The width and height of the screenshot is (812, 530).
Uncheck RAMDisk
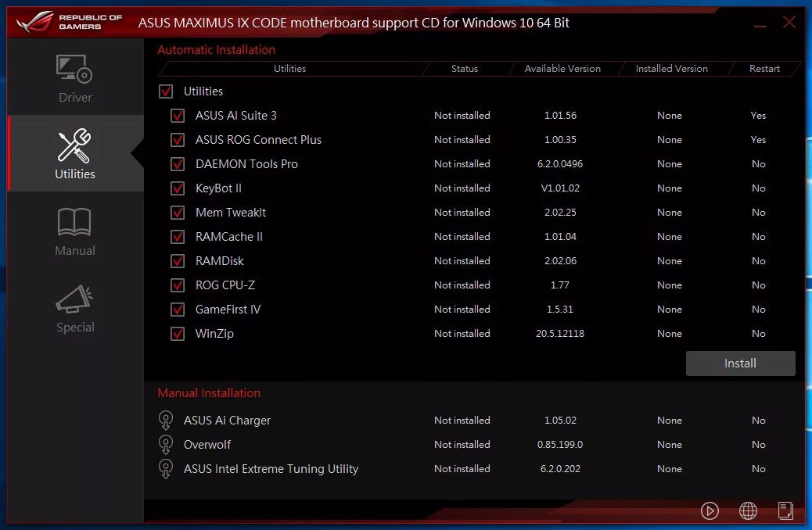click(178, 261)
